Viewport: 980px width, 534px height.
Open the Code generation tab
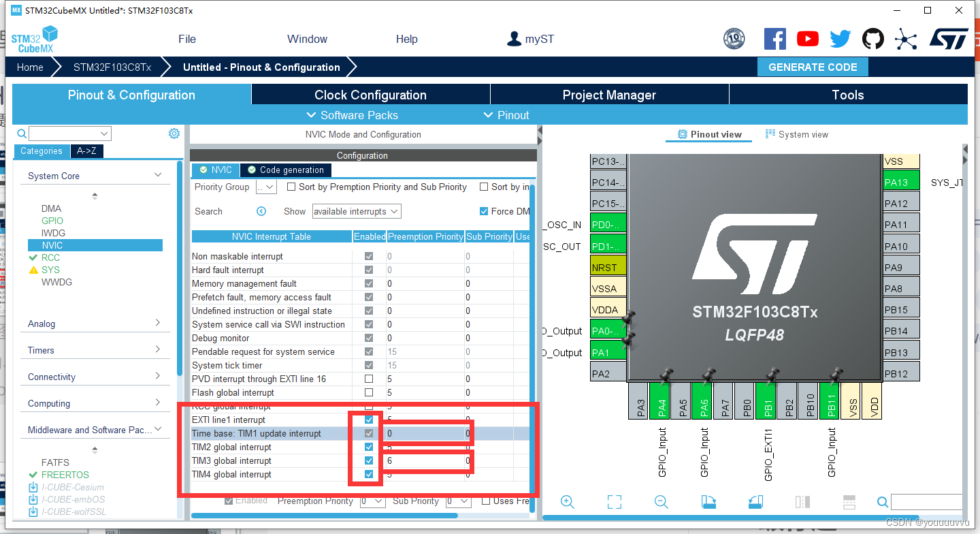(x=286, y=170)
